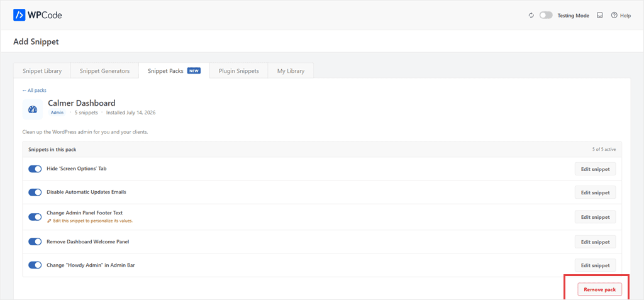The image size is (644, 300).
Task: Toggle off Hide 'Screen Options' Tab snippet
Action: point(35,169)
